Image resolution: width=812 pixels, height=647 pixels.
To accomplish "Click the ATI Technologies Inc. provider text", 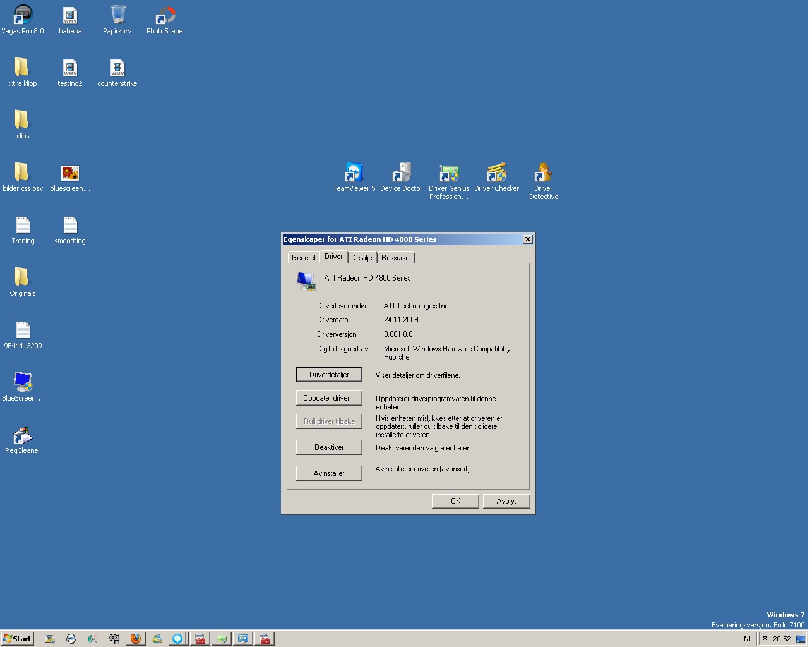I will point(417,306).
